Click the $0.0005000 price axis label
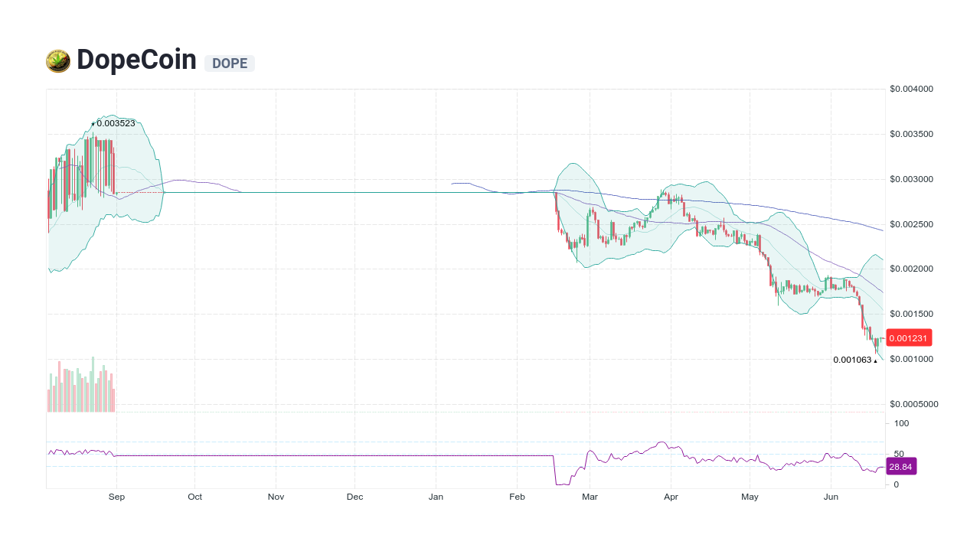The image size is (980, 551). point(914,404)
